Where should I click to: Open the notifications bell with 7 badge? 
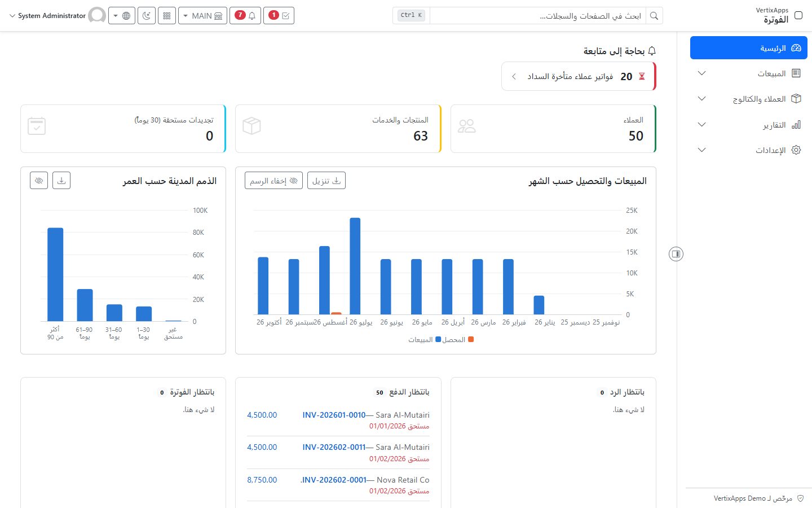tap(245, 16)
